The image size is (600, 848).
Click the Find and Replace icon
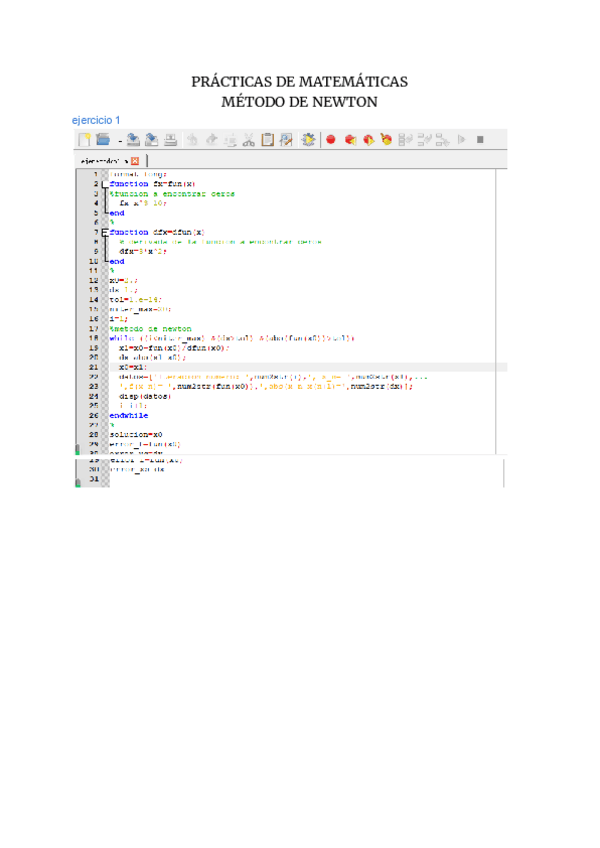286,140
